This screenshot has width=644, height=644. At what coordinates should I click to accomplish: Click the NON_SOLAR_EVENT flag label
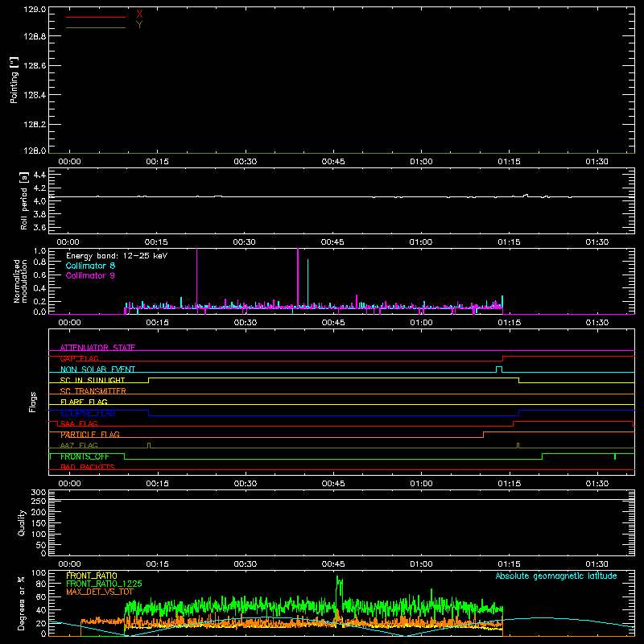point(97,369)
